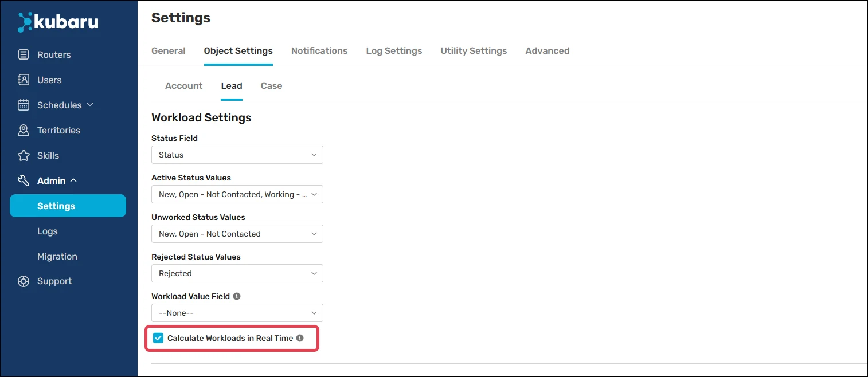Image resolution: width=868 pixels, height=377 pixels.
Task: Expand the Schedules menu chevron
Action: point(90,105)
